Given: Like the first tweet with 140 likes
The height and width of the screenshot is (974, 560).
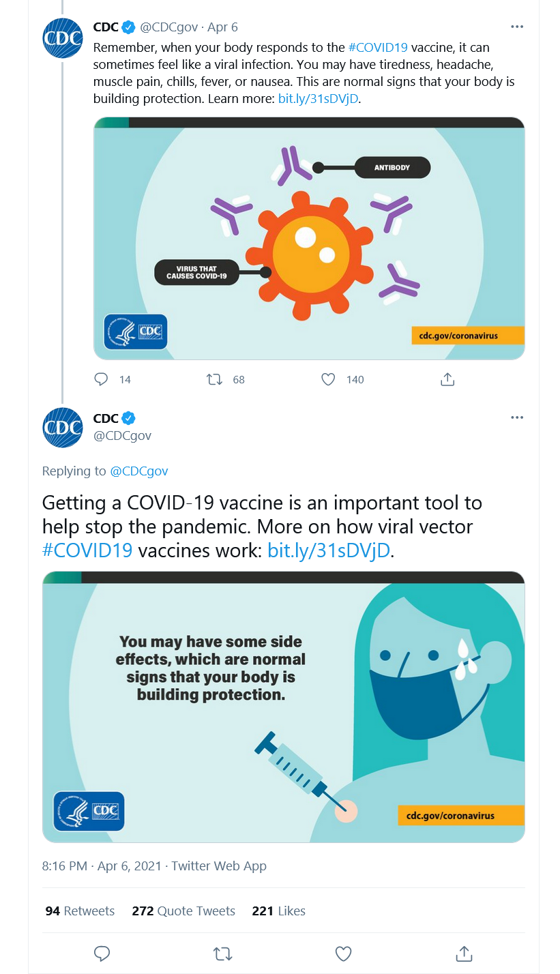Looking at the screenshot, I should [x=328, y=379].
